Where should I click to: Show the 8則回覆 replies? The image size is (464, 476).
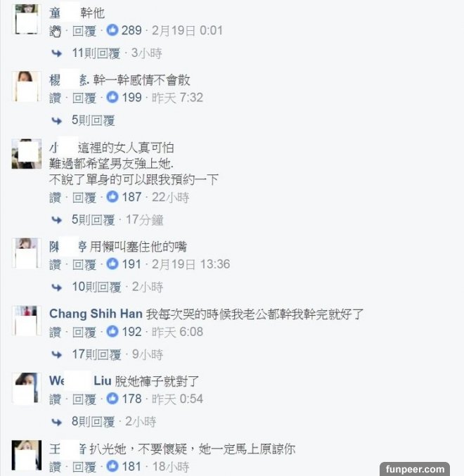(93, 422)
